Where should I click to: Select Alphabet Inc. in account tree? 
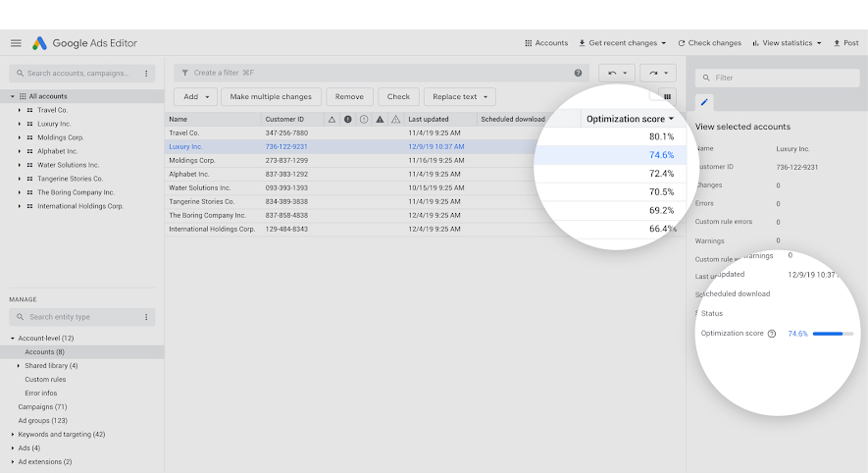tap(58, 151)
